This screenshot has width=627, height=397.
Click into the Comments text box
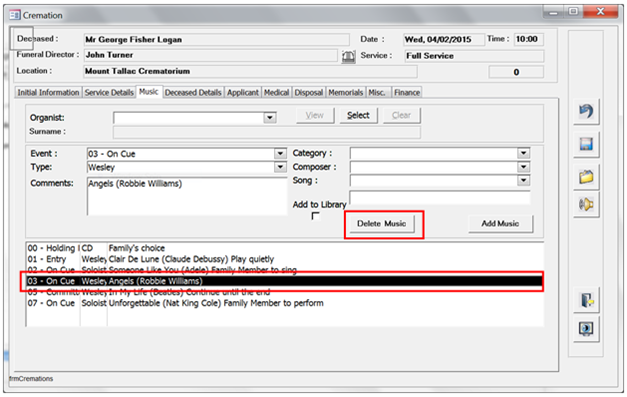[187, 196]
